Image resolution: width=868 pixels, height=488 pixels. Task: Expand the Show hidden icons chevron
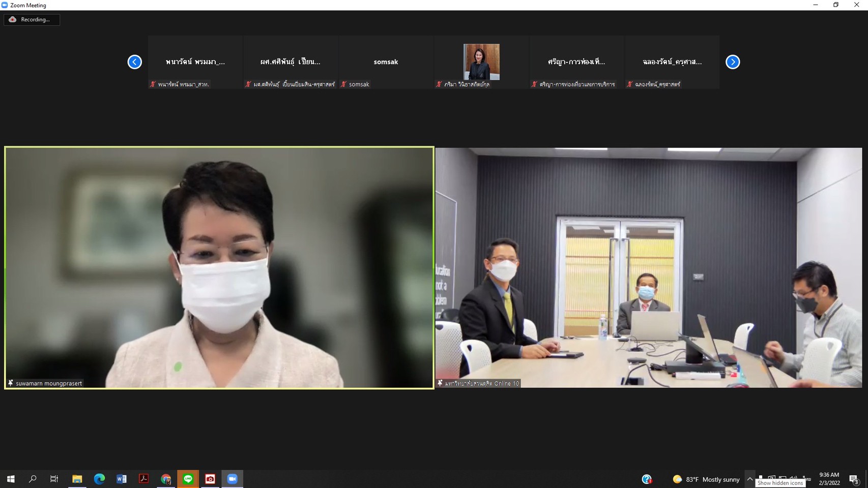point(749,479)
